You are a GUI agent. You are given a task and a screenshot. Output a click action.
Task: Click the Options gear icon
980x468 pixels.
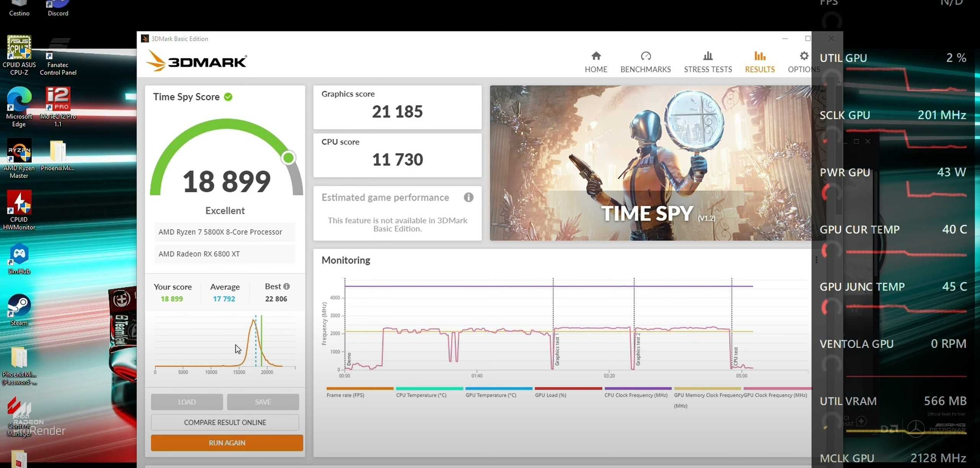[804, 56]
